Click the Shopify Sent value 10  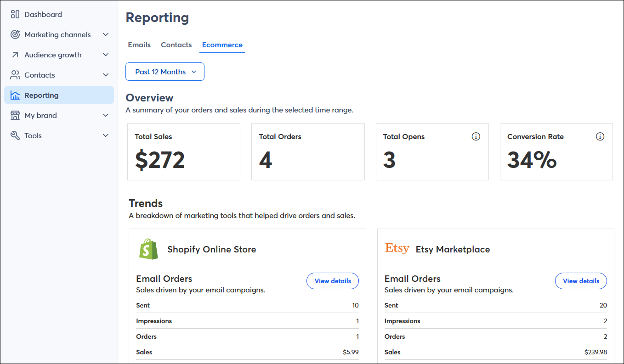point(355,305)
